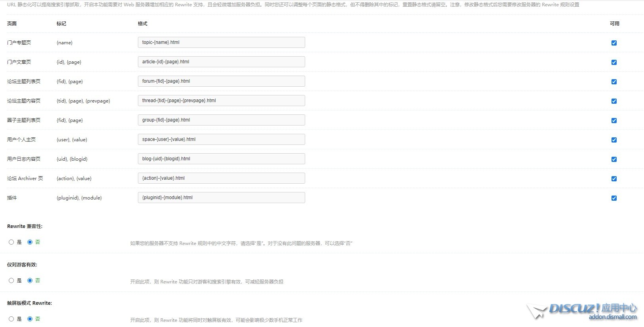Uncheck the 论坛主题内容页 availability checkbox
Image resolution: width=644 pixels, height=327 pixels.
coord(614,101)
